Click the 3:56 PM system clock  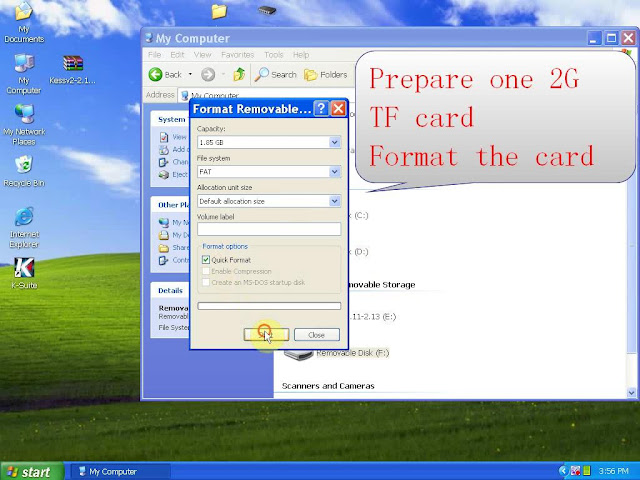[613, 471]
